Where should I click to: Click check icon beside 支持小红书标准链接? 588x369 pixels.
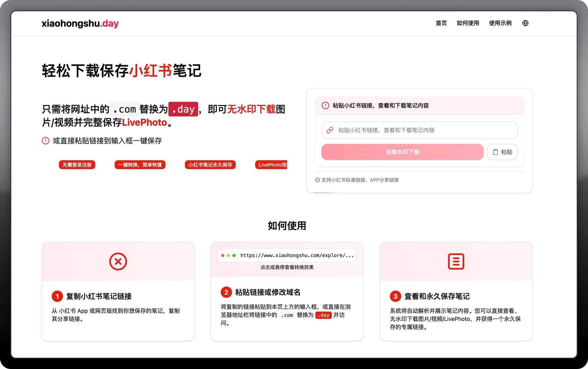tap(317, 180)
